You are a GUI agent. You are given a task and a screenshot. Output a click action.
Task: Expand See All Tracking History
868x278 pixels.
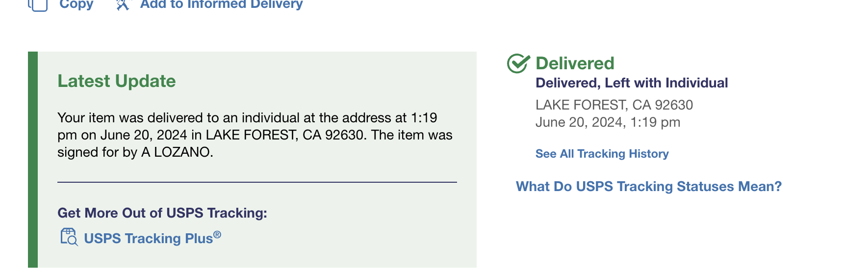click(x=602, y=154)
